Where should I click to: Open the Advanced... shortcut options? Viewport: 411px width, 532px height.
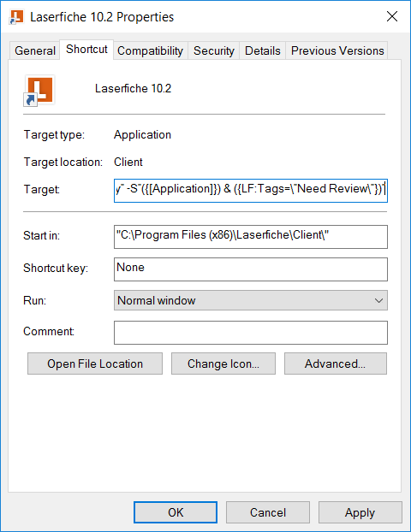coord(336,364)
